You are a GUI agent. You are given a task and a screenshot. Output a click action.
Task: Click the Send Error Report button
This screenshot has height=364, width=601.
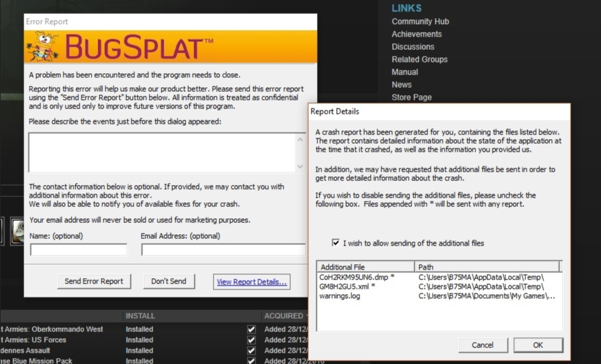pyautogui.click(x=94, y=281)
